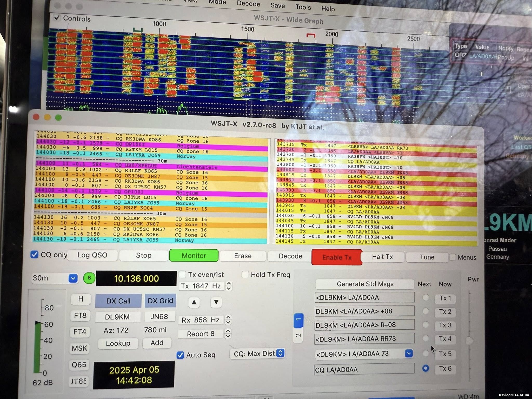Toggle the green Monitor button
The height and width of the screenshot is (399, 532).
[x=194, y=255]
